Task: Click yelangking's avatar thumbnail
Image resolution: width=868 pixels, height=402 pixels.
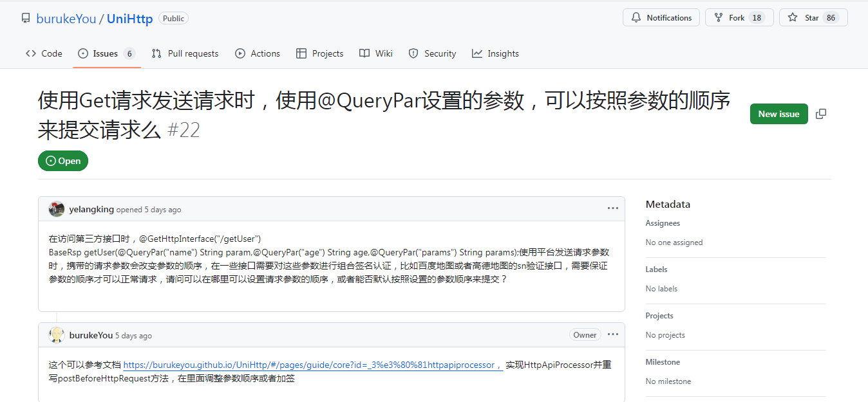Action: pos(57,209)
